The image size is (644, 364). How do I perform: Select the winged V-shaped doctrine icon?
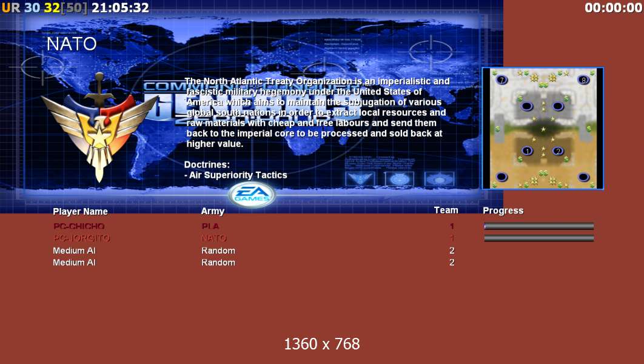pyautogui.click(x=360, y=179)
